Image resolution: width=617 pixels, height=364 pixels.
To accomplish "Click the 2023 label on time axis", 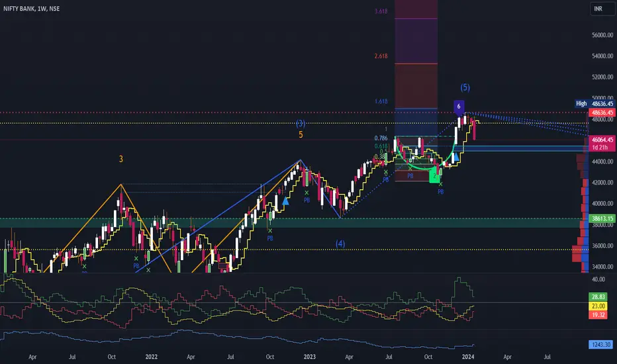I will click(x=310, y=357).
